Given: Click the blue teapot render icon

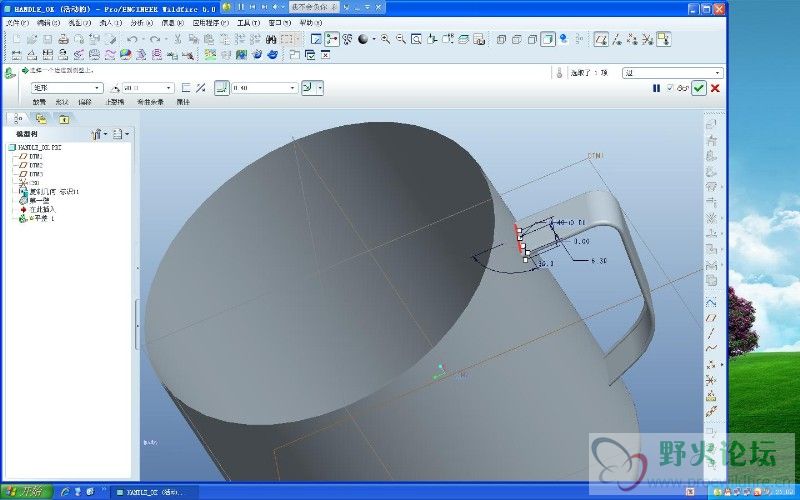Looking at the screenshot, I should (x=272, y=54).
